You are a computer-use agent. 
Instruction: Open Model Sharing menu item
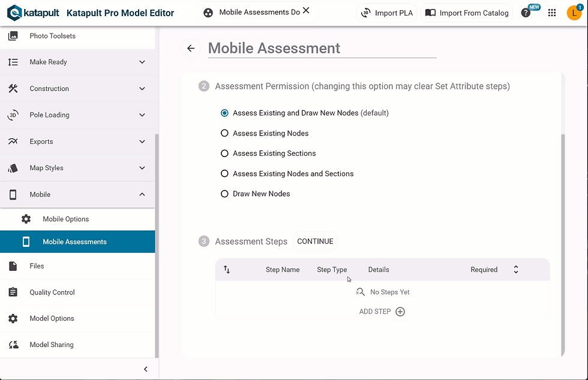(x=77, y=345)
